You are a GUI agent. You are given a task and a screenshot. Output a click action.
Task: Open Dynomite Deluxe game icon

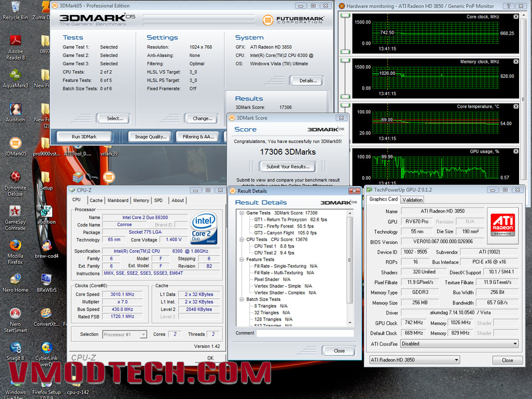click(x=15, y=184)
